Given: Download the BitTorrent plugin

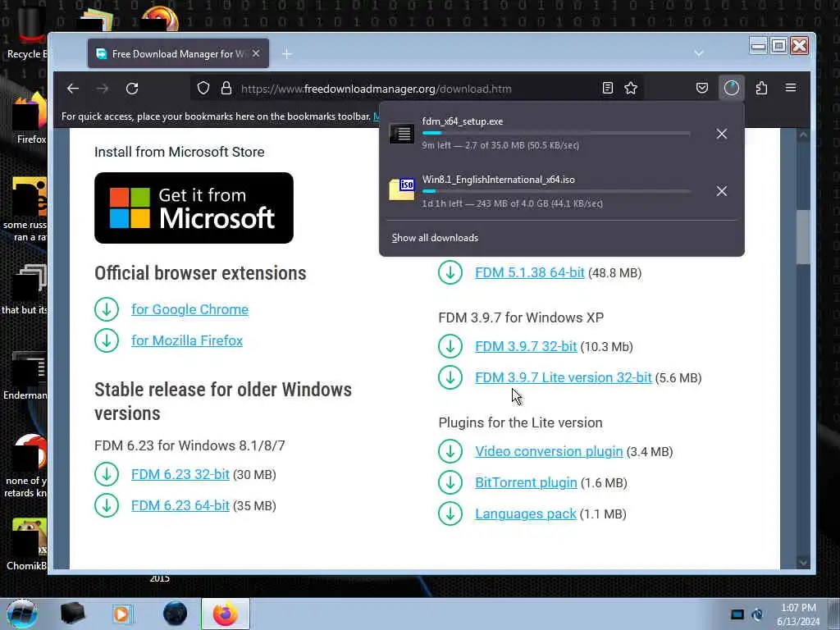Looking at the screenshot, I should [526, 482].
